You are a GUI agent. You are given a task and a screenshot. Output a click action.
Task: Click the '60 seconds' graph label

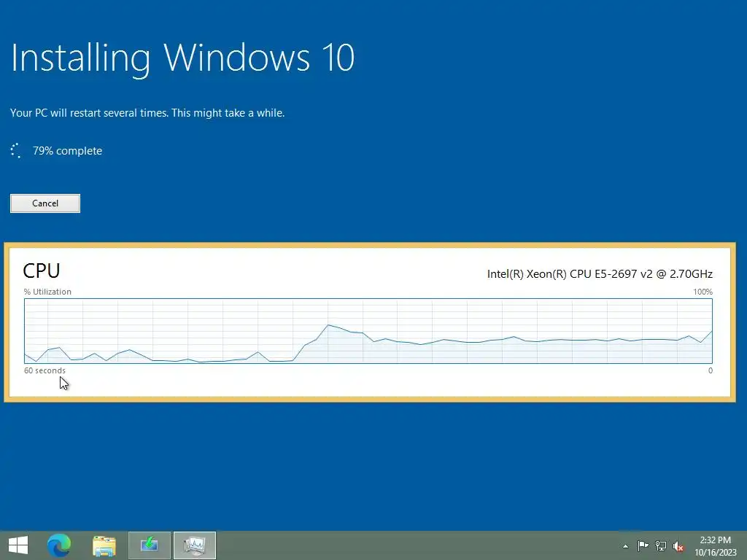44,370
